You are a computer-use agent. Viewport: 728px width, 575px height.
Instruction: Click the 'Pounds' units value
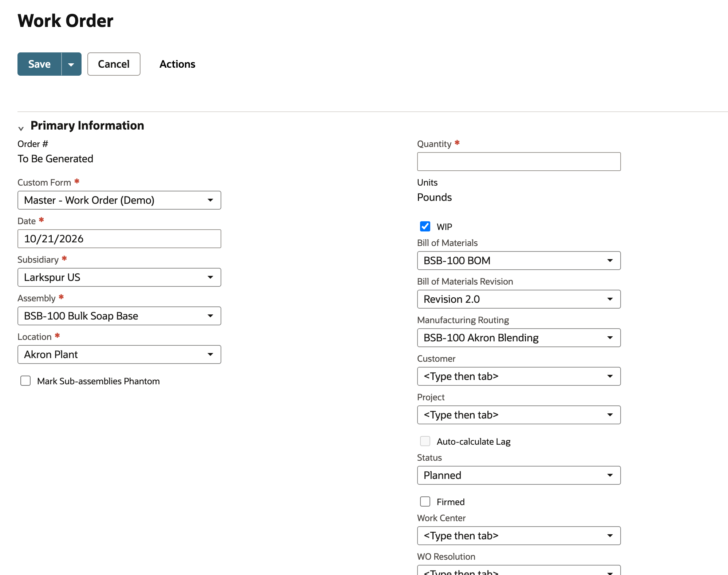[x=434, y=197]
